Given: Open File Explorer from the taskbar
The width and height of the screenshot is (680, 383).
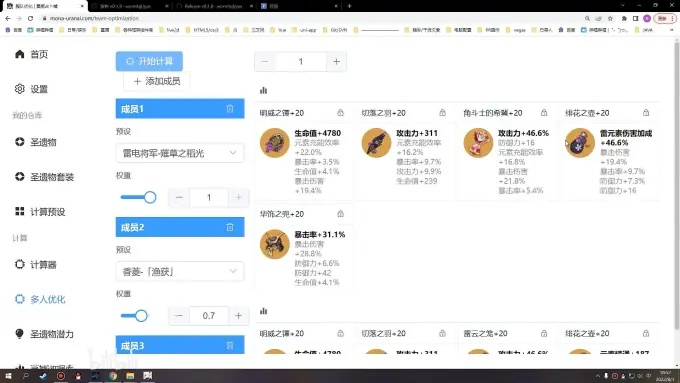Looking at the screenshot, I should point(130,376).
